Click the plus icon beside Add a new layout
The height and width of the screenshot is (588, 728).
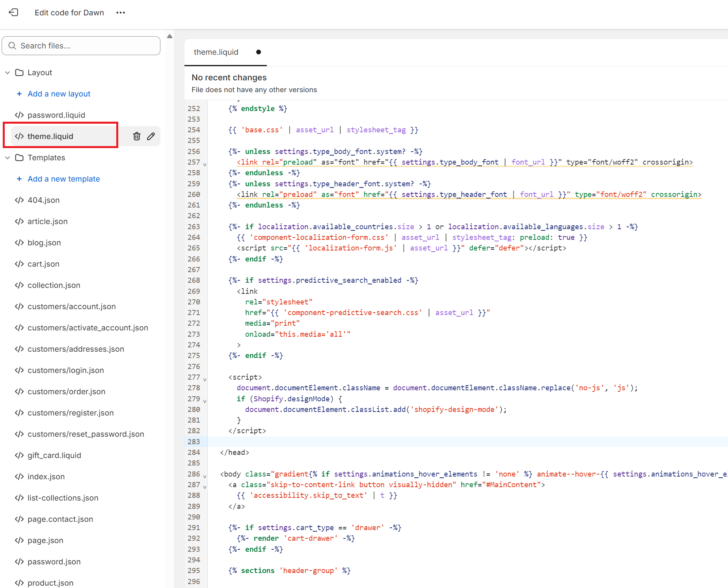[x=19, y=94]
